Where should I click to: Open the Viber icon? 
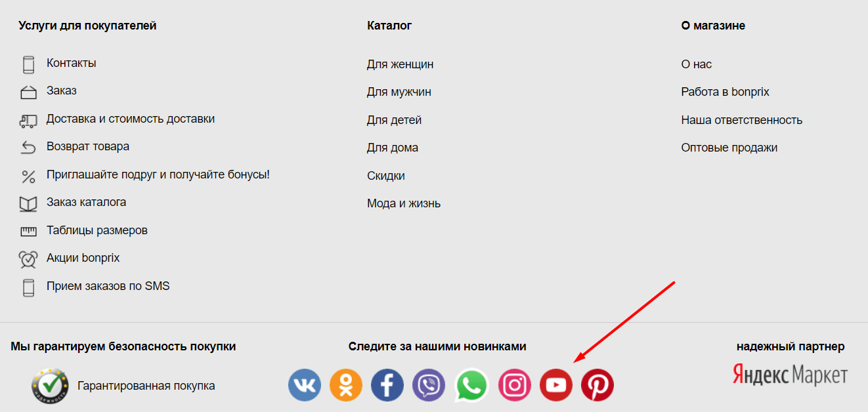[429, 385]
